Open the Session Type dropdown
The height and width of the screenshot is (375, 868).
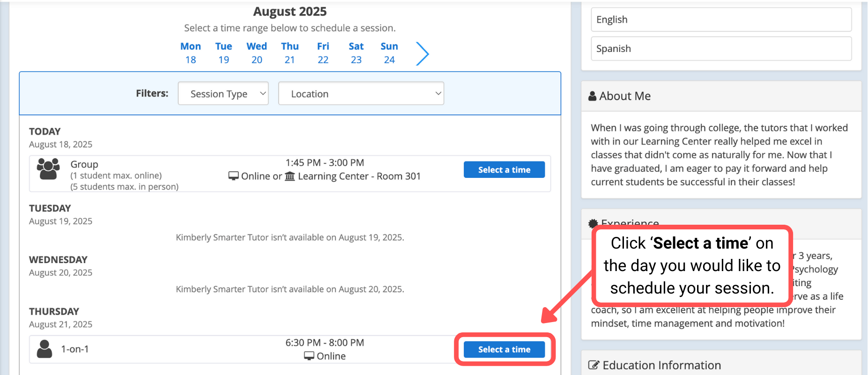coord(223,93)
